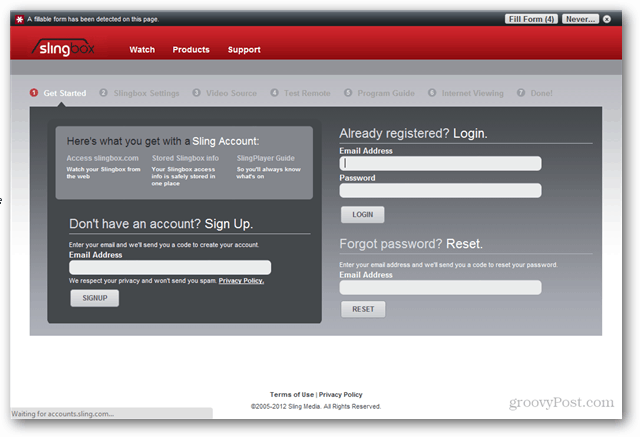Click 'Access slingbox.com' feature heading
This screenshot has height=437, width=640.
pos(102,158)
